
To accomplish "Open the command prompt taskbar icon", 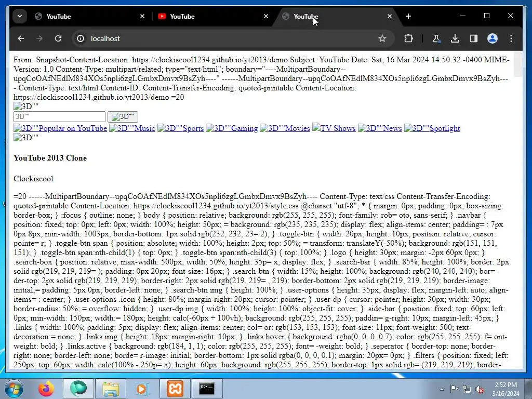I will 207,389.
